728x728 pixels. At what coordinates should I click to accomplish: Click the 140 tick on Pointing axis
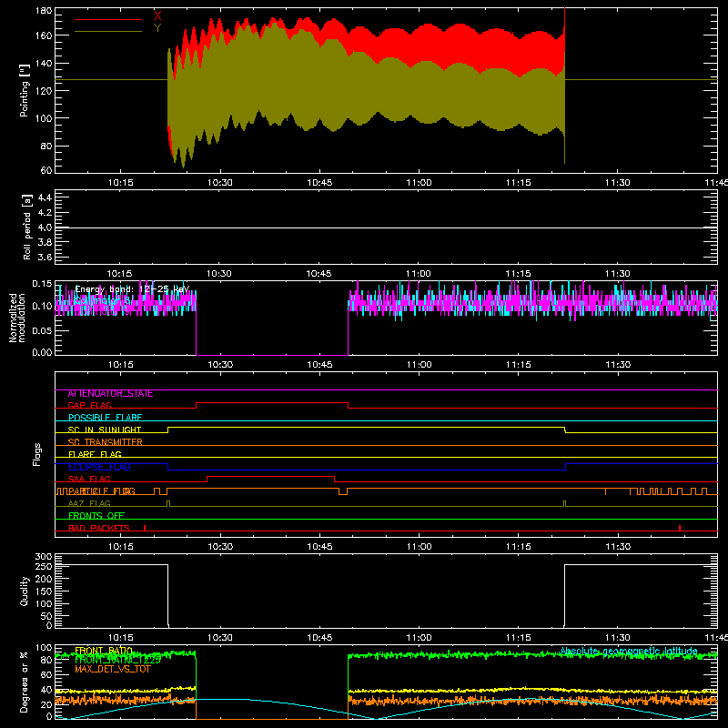pyautogui.click(x=44, y=63)
